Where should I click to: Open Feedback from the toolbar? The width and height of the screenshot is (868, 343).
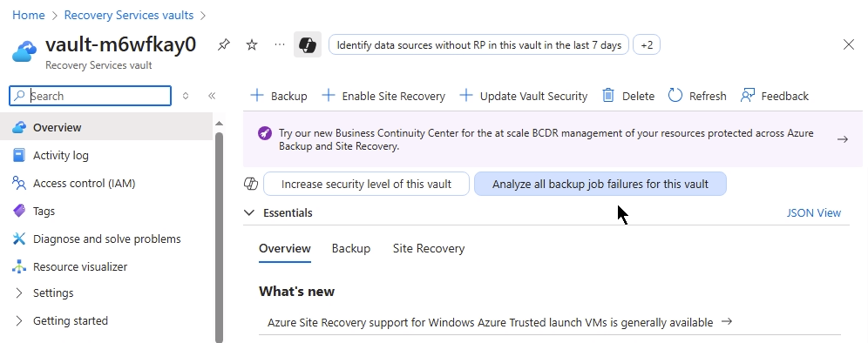coord(775,96)
